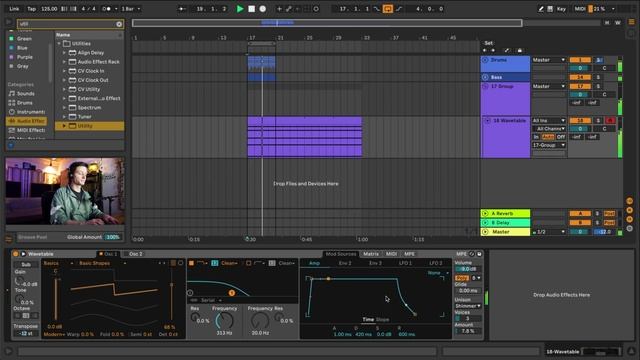Click the 125.00 tempo field
Image resolution: width=640 pixels, height=360 pixels.
[49, 9]
